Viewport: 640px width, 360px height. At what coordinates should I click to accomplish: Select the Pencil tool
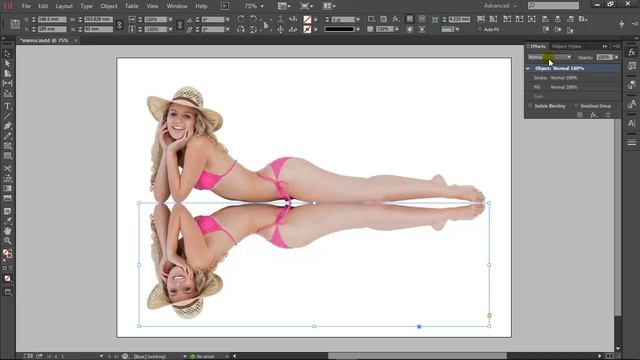(7, 136)
